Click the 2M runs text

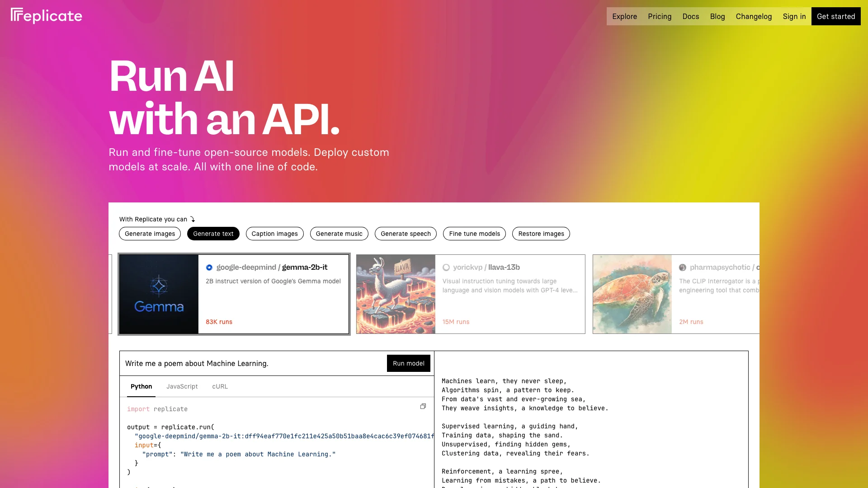point(691,322)
